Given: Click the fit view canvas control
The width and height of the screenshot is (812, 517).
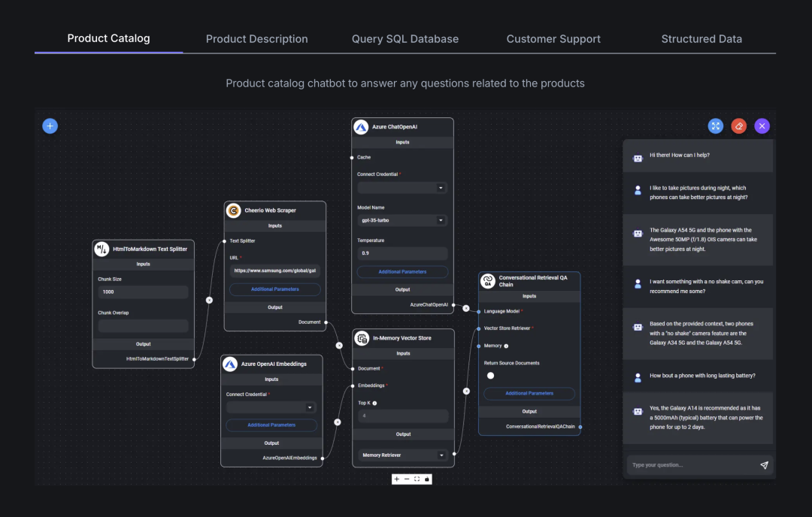Looking at the screenshot, I should coord(417,479).
